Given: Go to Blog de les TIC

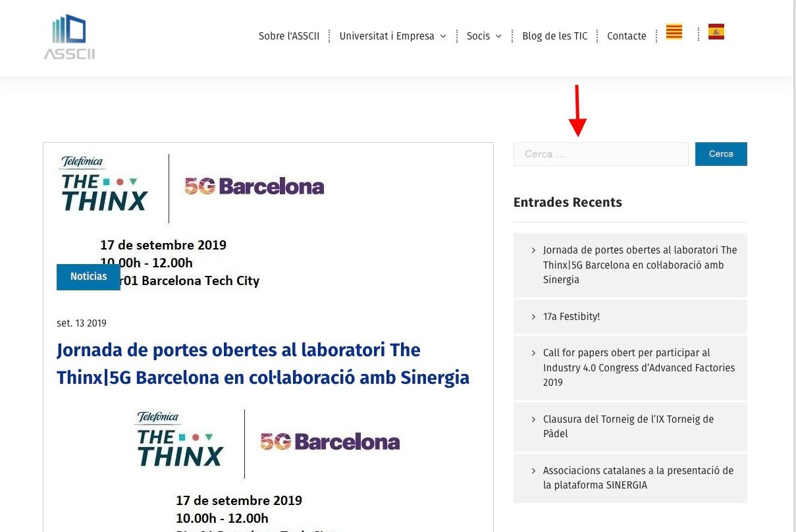Looking at the screenshot, I should click(x=554, y=36).
